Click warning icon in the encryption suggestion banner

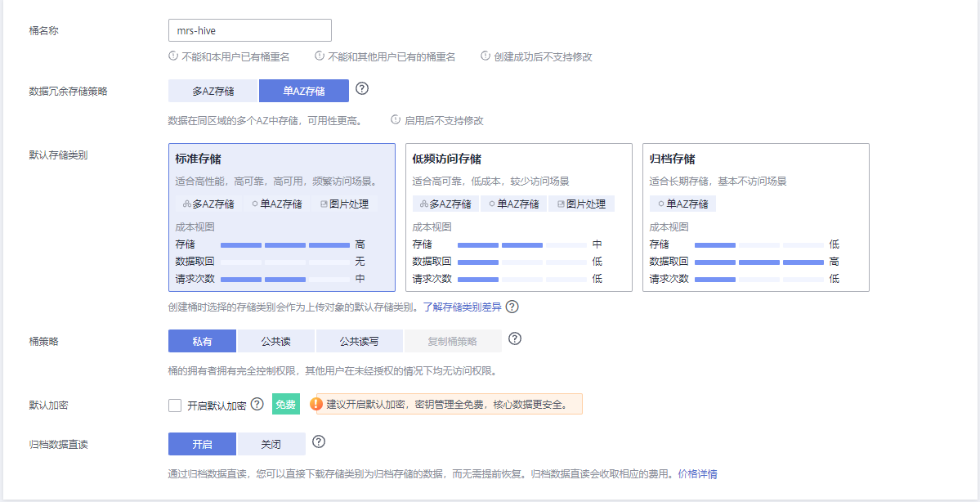click(315, 404)
